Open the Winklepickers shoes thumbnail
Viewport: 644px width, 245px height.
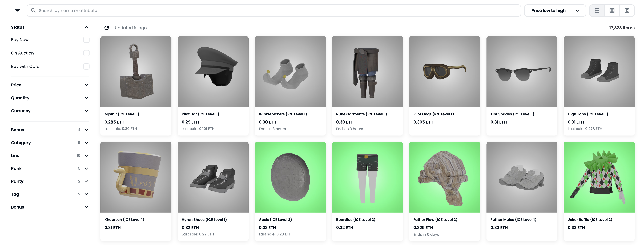tap(290, 71)
